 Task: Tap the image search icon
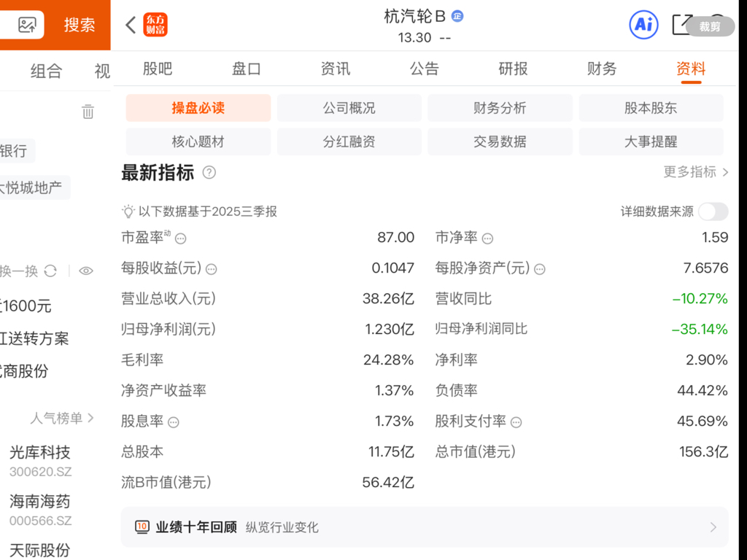tap(27, 26)
